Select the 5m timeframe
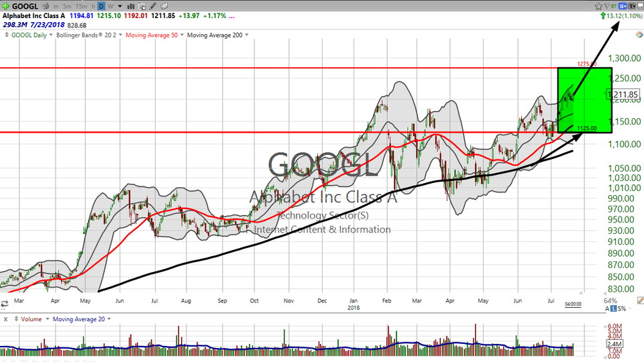 (68, 6)
